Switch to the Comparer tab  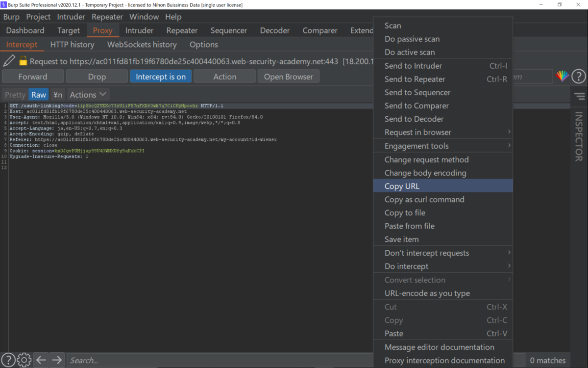(x=320, y=30)
